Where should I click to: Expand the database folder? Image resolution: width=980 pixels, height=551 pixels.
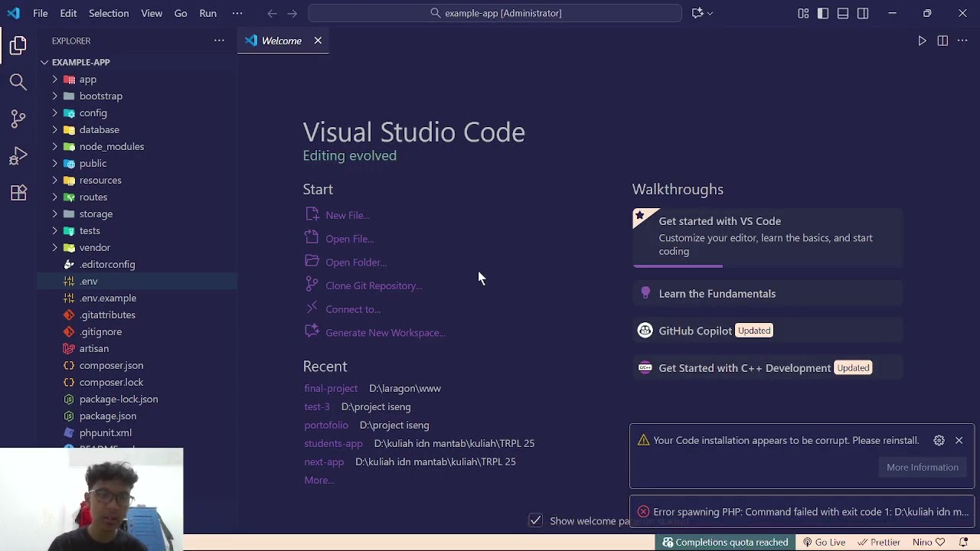(55, 129)
